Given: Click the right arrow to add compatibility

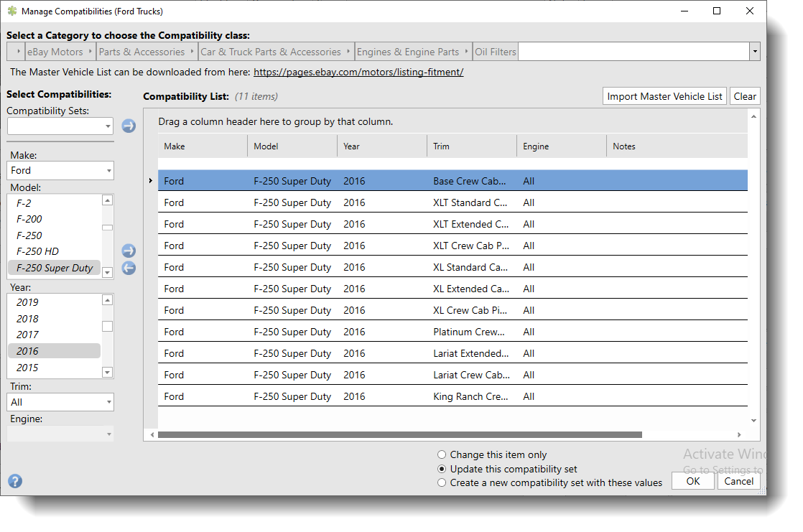Looking at the screenshot, I should point(129,251).
